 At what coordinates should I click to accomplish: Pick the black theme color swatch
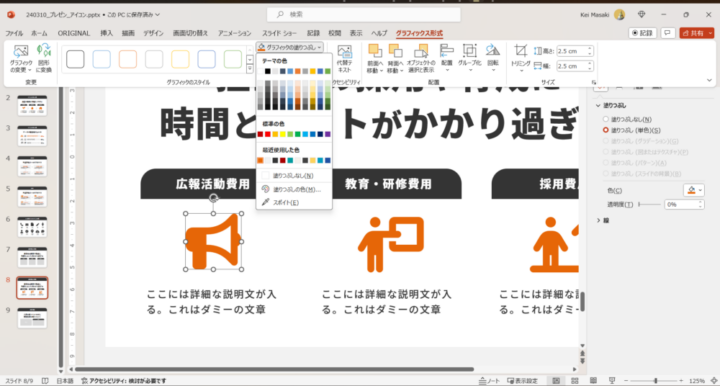(268, 71)
